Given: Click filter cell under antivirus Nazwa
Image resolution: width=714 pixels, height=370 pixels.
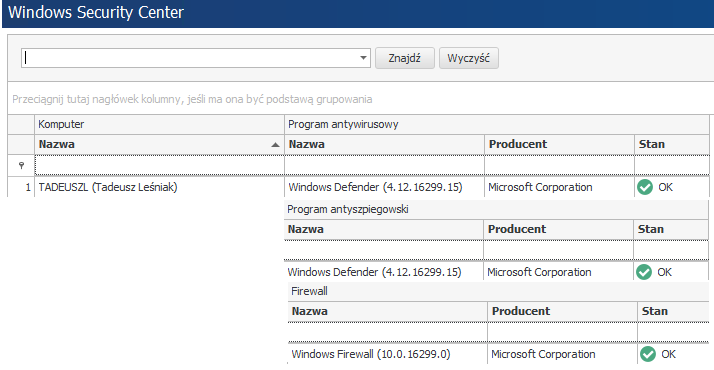Looking at the screenshot, I should (x=384, y=166).
